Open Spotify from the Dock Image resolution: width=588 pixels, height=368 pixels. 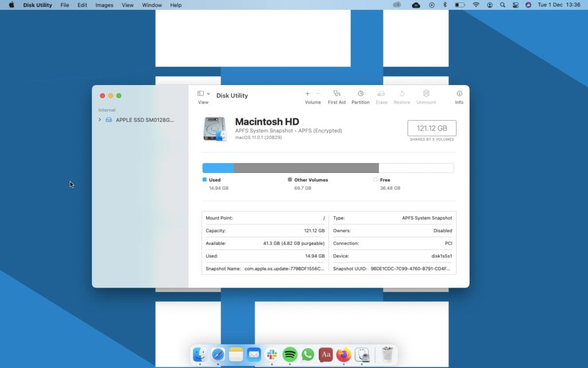[290, 354]
